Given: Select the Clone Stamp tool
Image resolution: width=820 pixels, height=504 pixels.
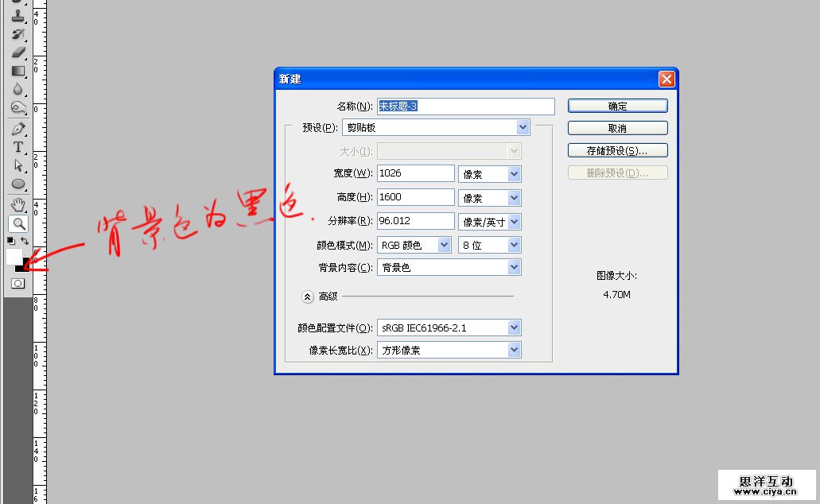Looking at the screenshot, I should pos(18,14).
